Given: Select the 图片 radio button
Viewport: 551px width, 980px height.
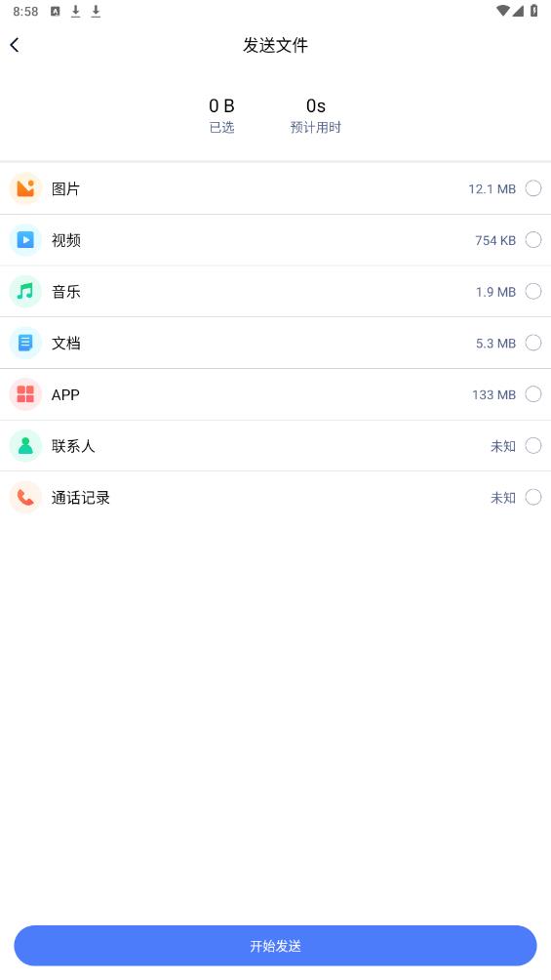Looking at the screenshot, I should (532, 188).
